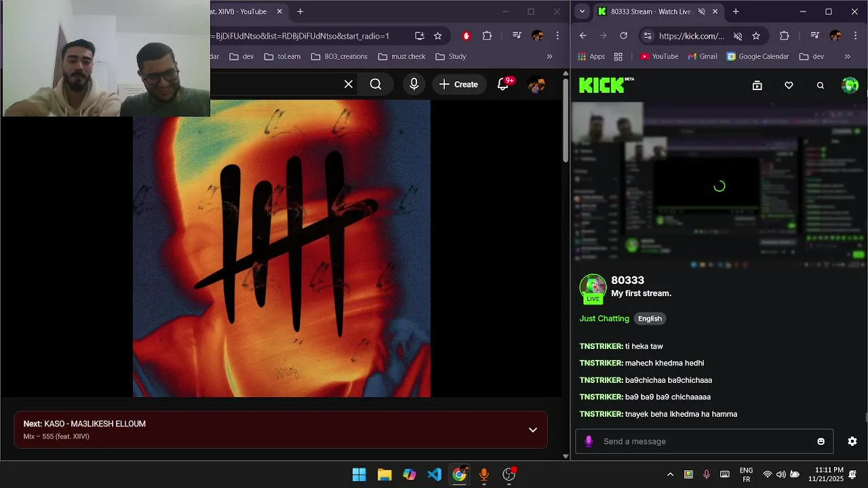Go back in the Kick browser window

coord(583,36)
